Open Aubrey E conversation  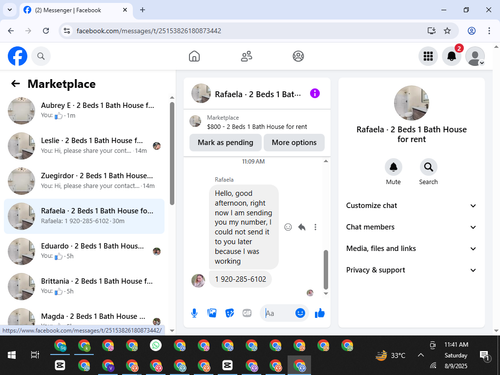pos(84,111)
